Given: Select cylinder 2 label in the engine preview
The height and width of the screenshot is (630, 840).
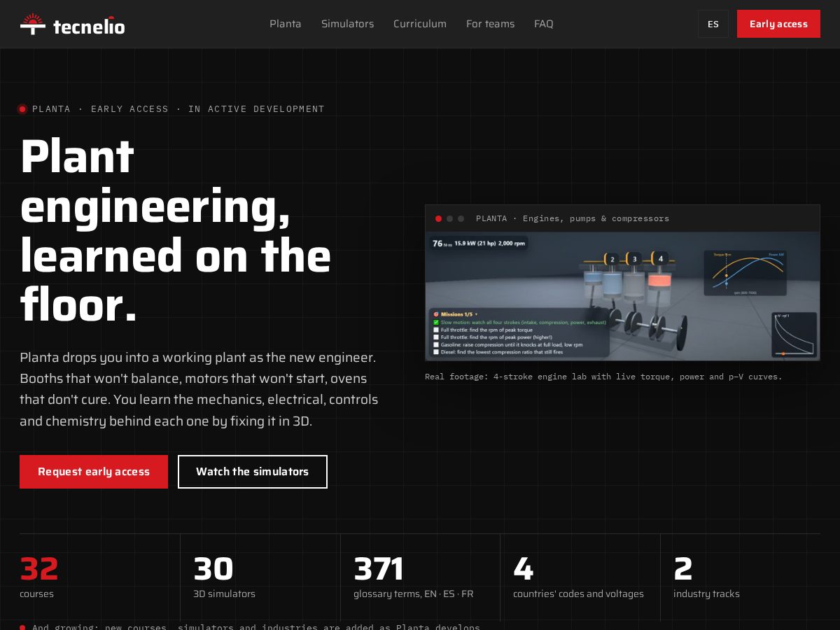Looking at the screenshot, I should (x=612, y=259).
